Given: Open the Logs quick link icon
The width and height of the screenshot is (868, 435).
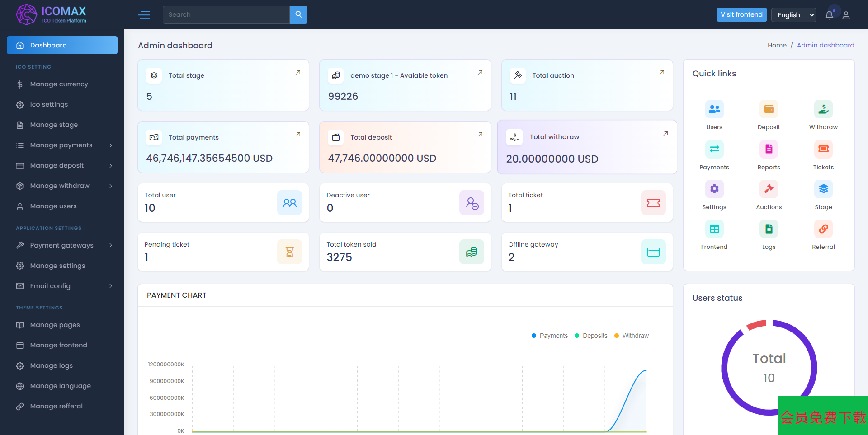Looking at the screenshot, I should click(769, 229).
